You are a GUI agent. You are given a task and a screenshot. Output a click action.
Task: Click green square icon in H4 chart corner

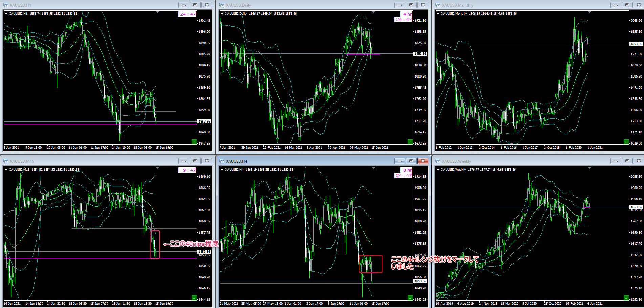pyautogui.click(x=410, y=298)
